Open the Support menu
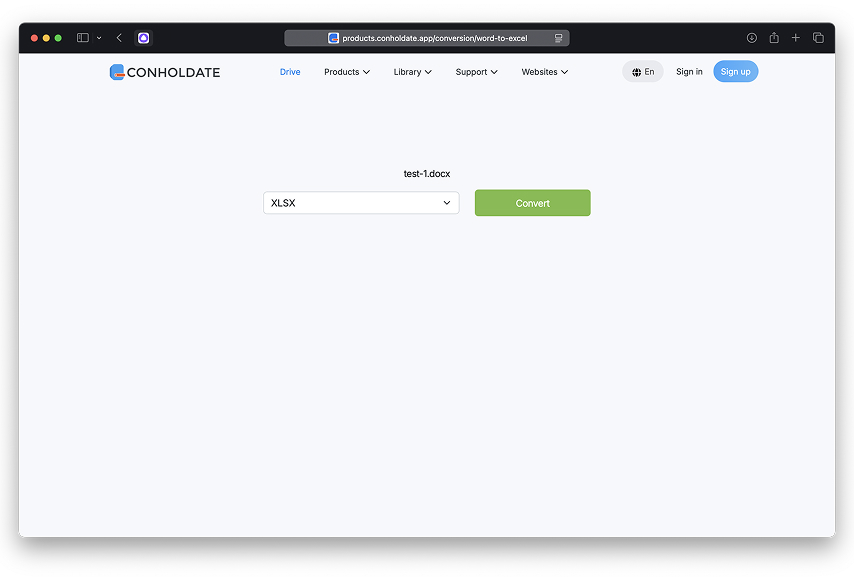The image size is (854, 581). [x=476, y=72]
